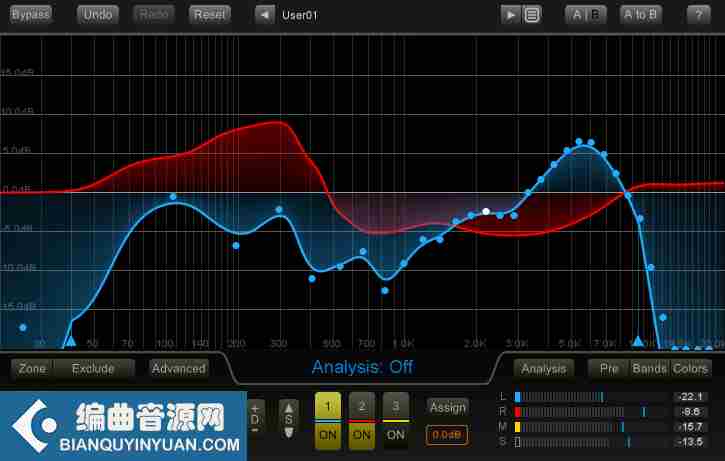725x461 pixels.
Task: Click the Reset button
Action: (209, 14)
